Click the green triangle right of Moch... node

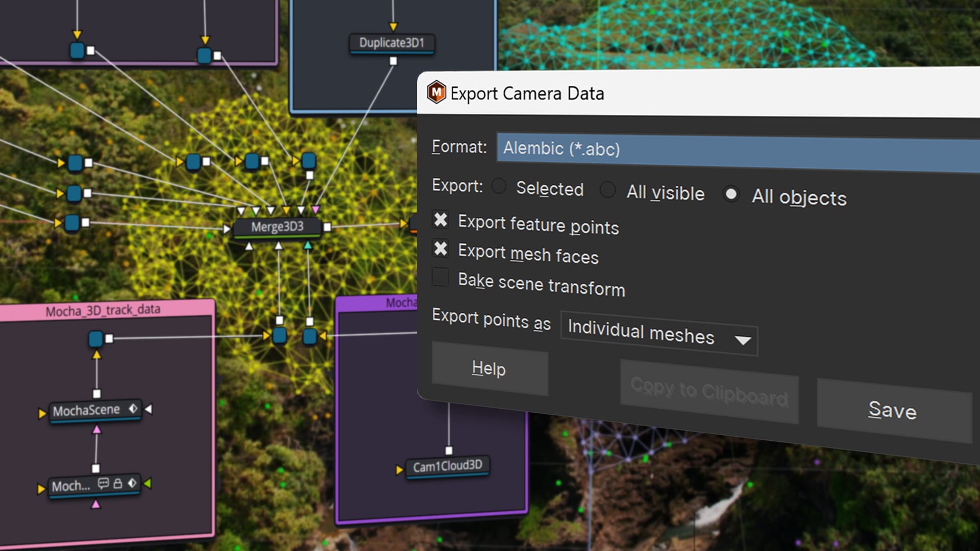click(148, 483)
